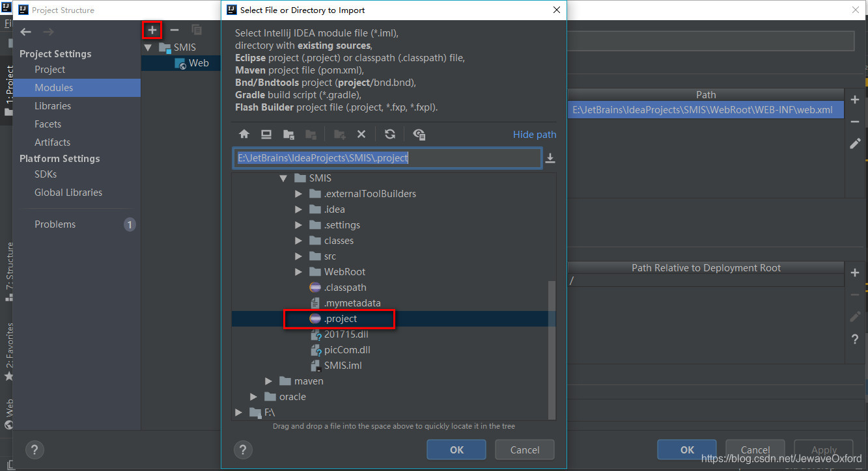Select 201715.dll file
Viewport: 868px width, 471px height.
click(x=346, y=334)
